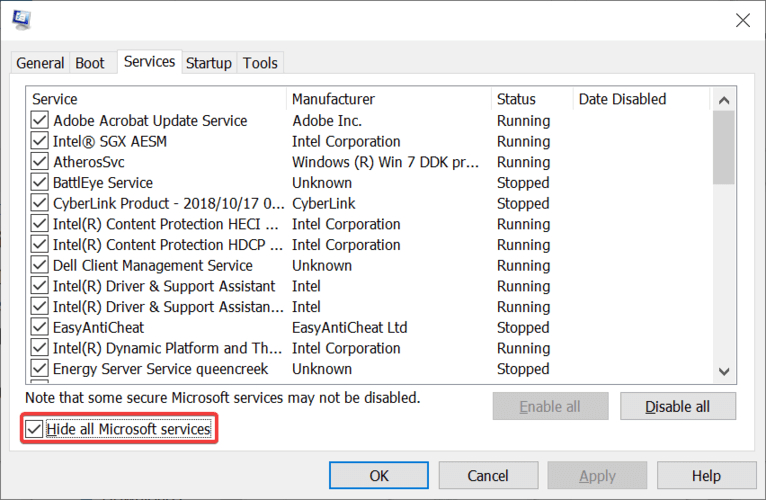This screenshot has width=766, height=500.
Task: Uncheck Intel(R) Content Protection HECI service
Action: tap(40, 223)
